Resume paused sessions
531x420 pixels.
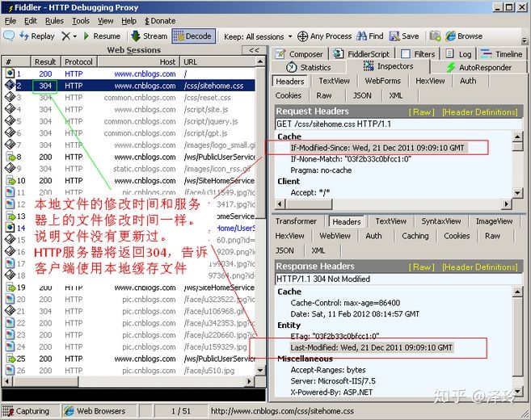[102, 36]
